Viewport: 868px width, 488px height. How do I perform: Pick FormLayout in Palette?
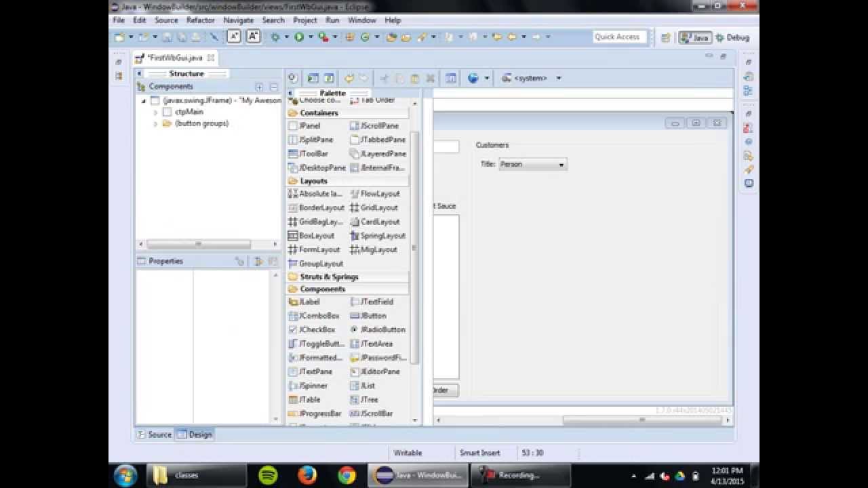pos(314,249)
